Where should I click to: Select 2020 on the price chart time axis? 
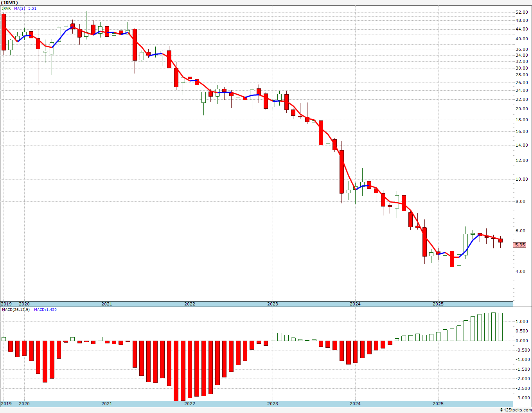(24, 304)
